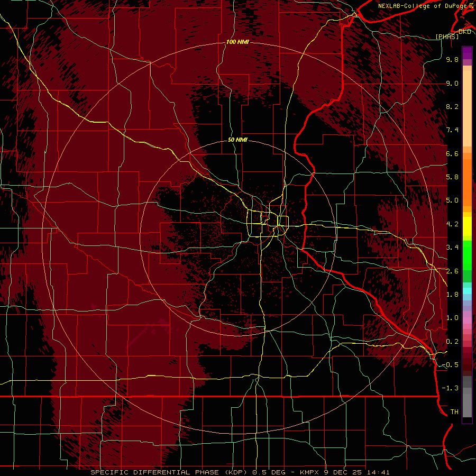Click the 2.6 legend value
The height and width of the screenshot is (476, 476).
(x=452, y=271)
